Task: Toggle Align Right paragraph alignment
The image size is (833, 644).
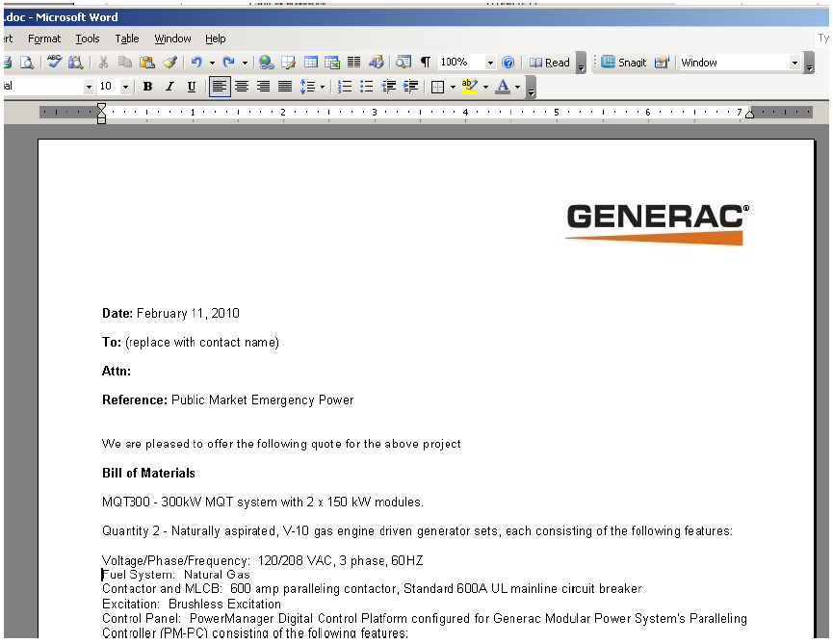Action: click(x=264, y=86)
